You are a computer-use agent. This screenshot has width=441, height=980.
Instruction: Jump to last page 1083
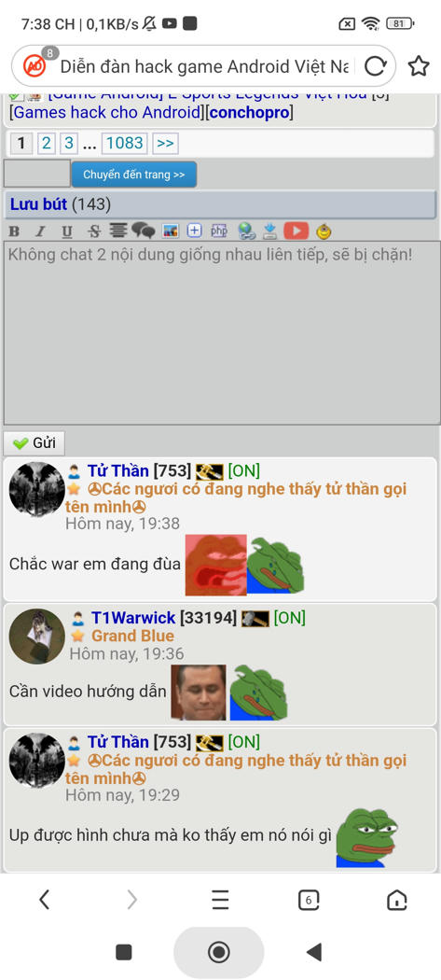pyautogui.click(x=125, y=144)
